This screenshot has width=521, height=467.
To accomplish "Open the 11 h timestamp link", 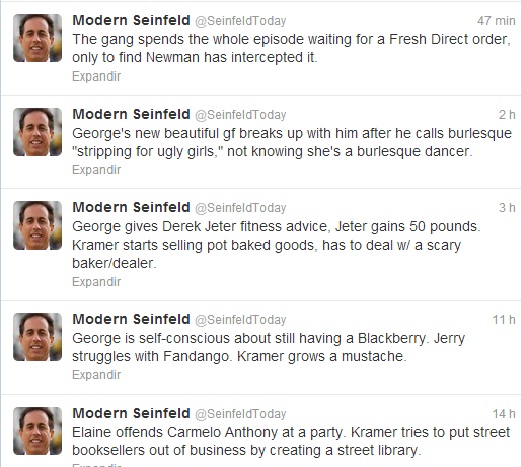I will tap(504, 320).
